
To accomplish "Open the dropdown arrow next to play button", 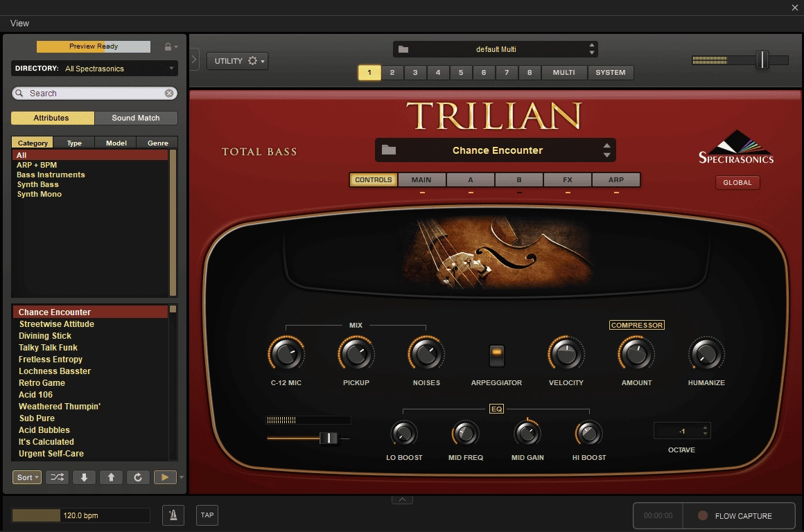I will click(181, 477).
